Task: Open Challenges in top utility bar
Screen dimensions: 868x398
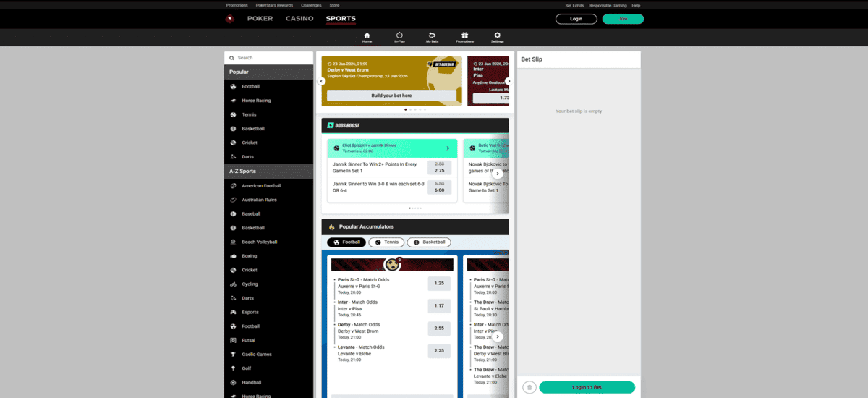Action: pyautogui.click(x=311, y=5)
